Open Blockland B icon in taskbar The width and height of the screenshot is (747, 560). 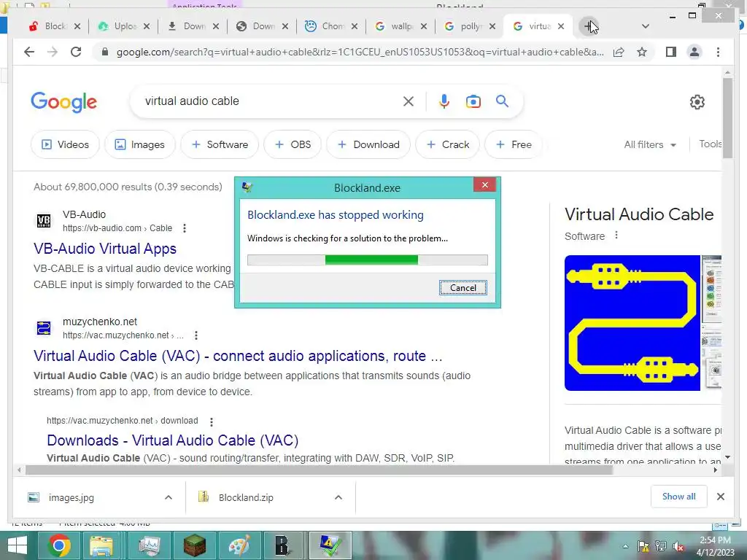[x=282, y=545]
